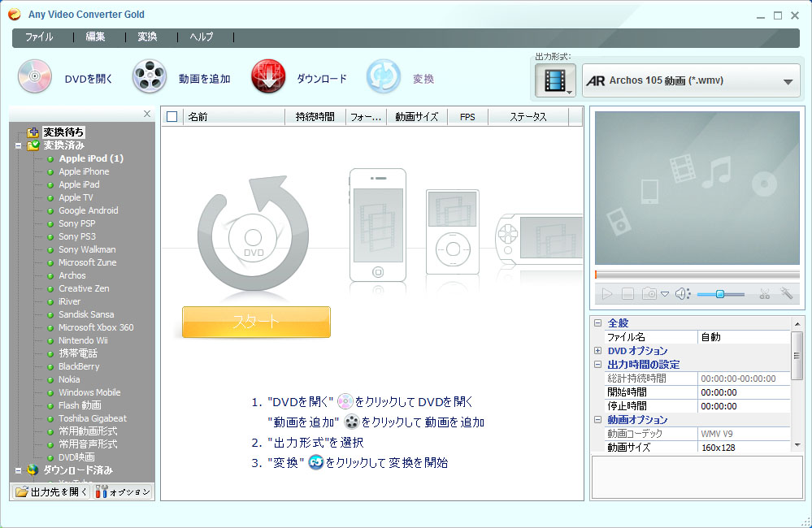The image size is (812, 528).
Task: Click the effects wand icon
Action: (x=787, y=293)
